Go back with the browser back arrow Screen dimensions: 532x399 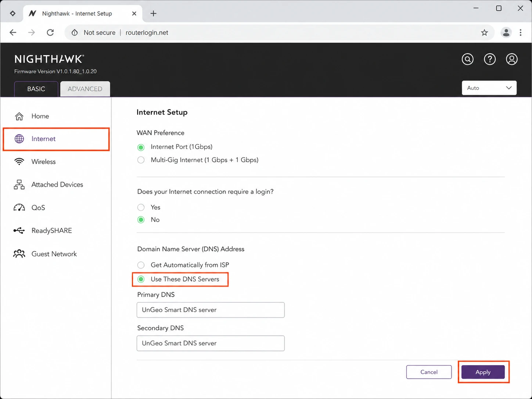(13, 32)
